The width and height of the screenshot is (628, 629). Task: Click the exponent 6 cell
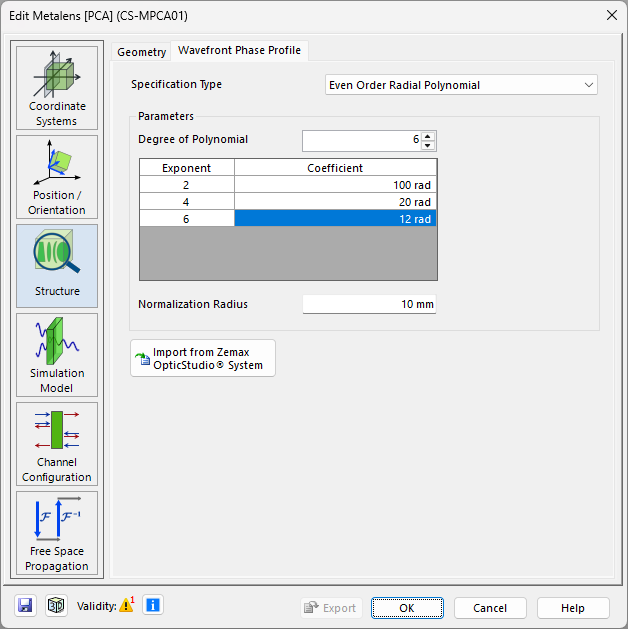pyautogui.click(x=186, y=219)
